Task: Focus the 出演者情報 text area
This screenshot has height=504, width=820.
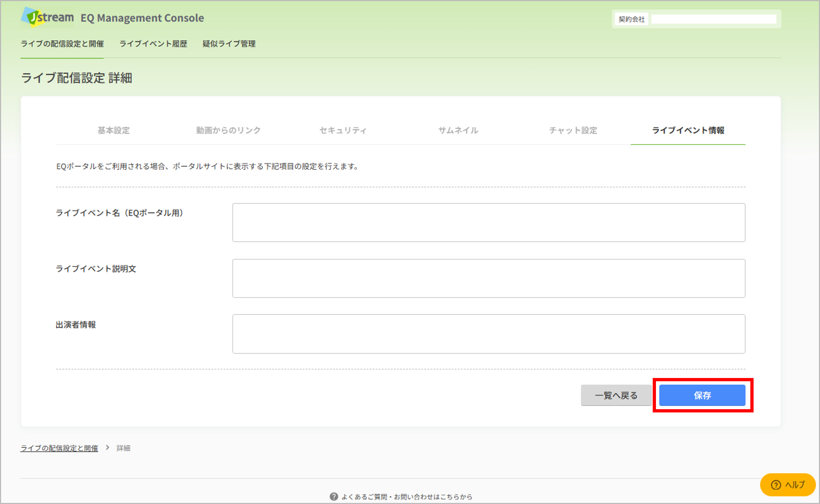Action: pos(489,334)
